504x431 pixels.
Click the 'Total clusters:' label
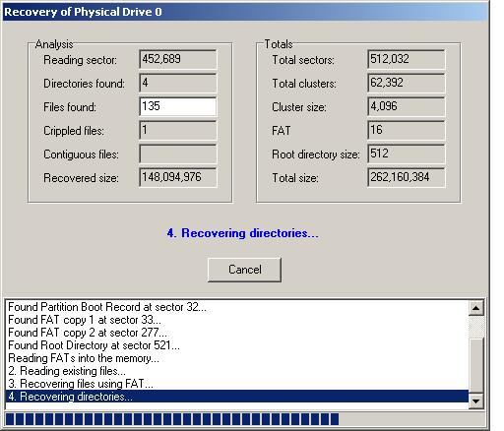pyautogui.click(x=304, y=84)
